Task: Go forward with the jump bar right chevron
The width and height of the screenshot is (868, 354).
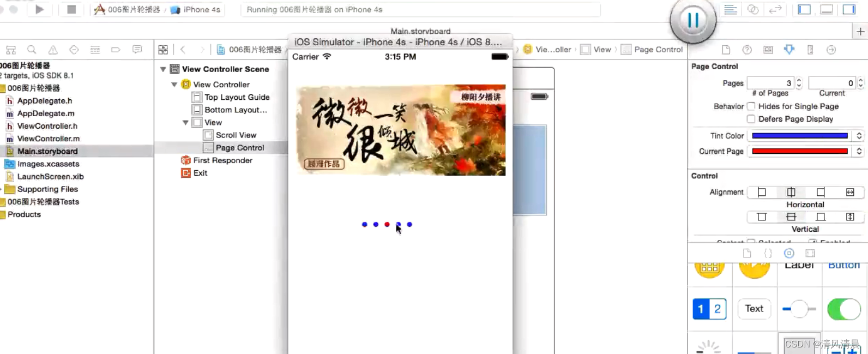Action: point(202,50)
